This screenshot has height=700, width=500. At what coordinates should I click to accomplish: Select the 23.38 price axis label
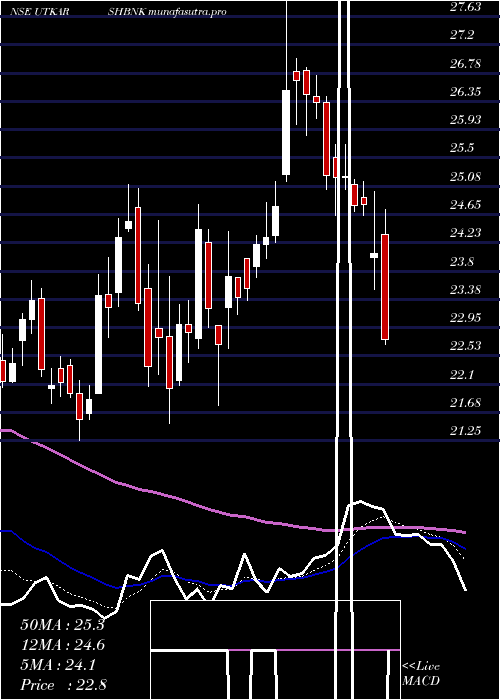[466, 289]
